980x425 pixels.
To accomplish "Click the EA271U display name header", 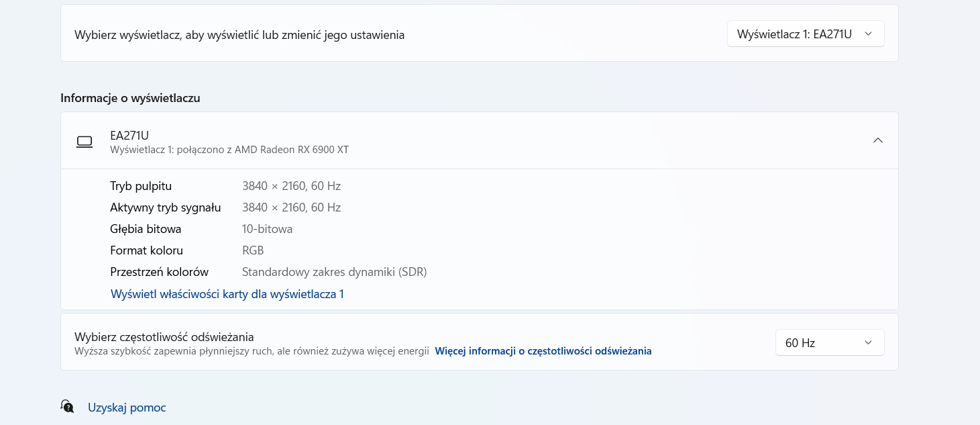I will [129, 135].
